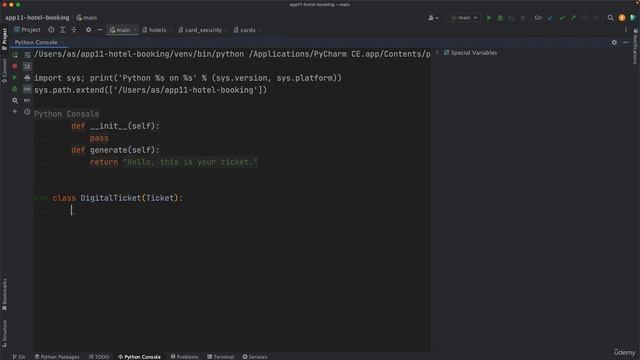Toggle scroll to end of output
The image size is (640, 360).
(27, 66)
